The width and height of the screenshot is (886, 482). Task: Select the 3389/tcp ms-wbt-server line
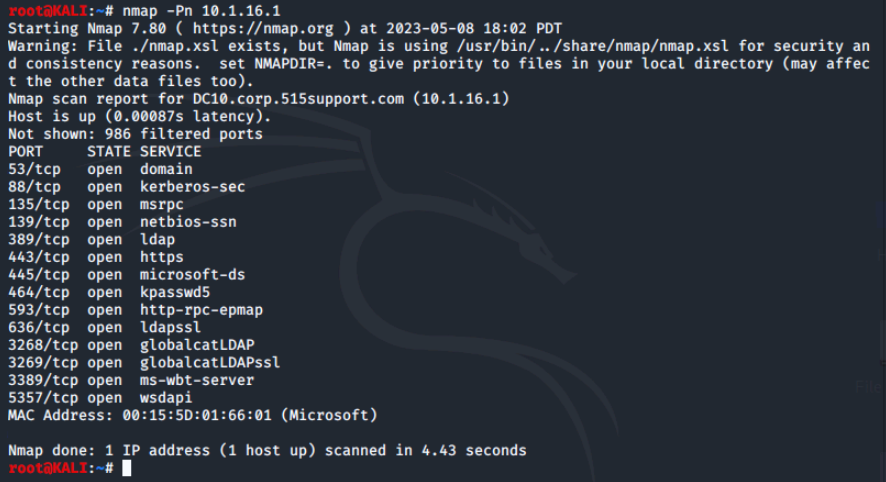(x=131, y=380)
